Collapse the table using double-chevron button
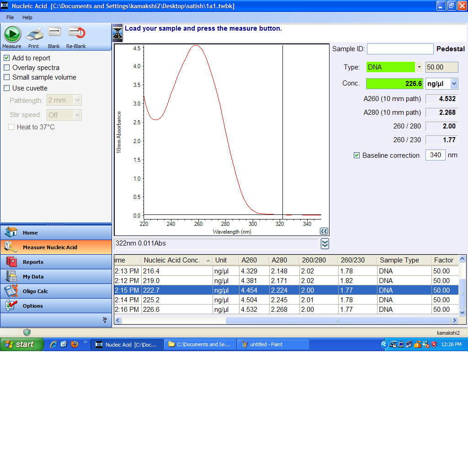468x476 pixels. (324, 244)
